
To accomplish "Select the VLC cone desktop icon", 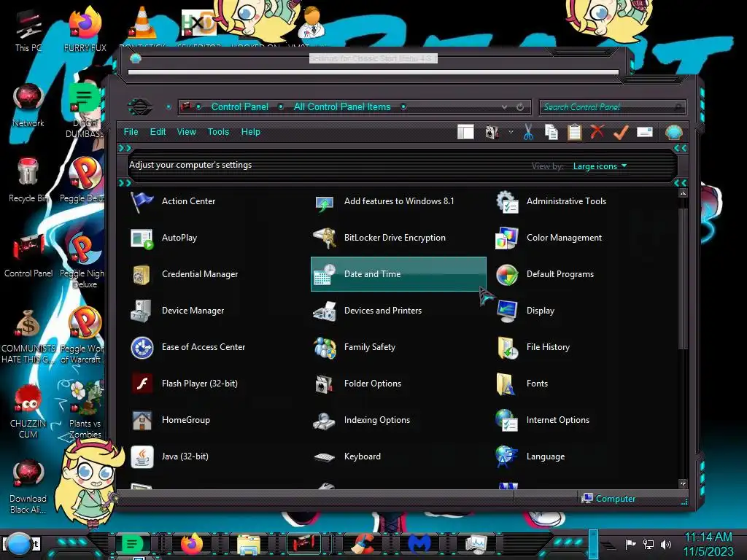I will pyautogui.click(x=142, y=23).
